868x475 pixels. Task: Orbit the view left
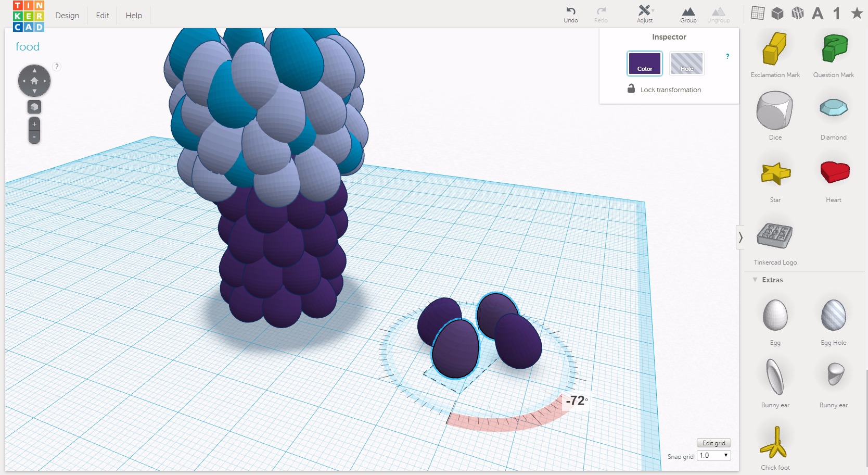point(23,81)
